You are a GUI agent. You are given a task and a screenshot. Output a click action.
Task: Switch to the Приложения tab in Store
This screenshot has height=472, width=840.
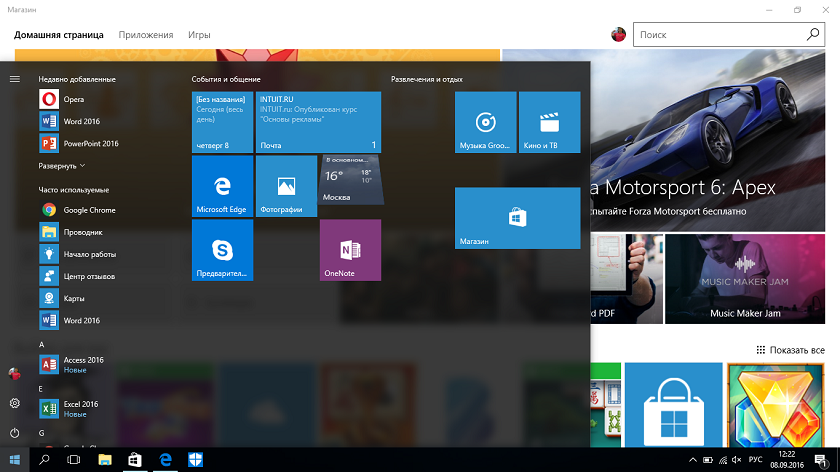(146, 35)
